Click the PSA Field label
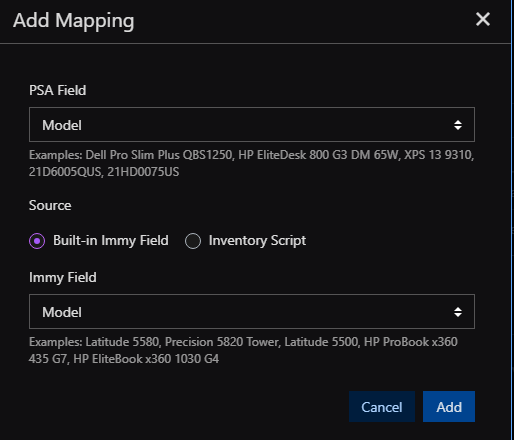Image resolution: width=514 pixels, height=440 pixels. tap(57, 90)
